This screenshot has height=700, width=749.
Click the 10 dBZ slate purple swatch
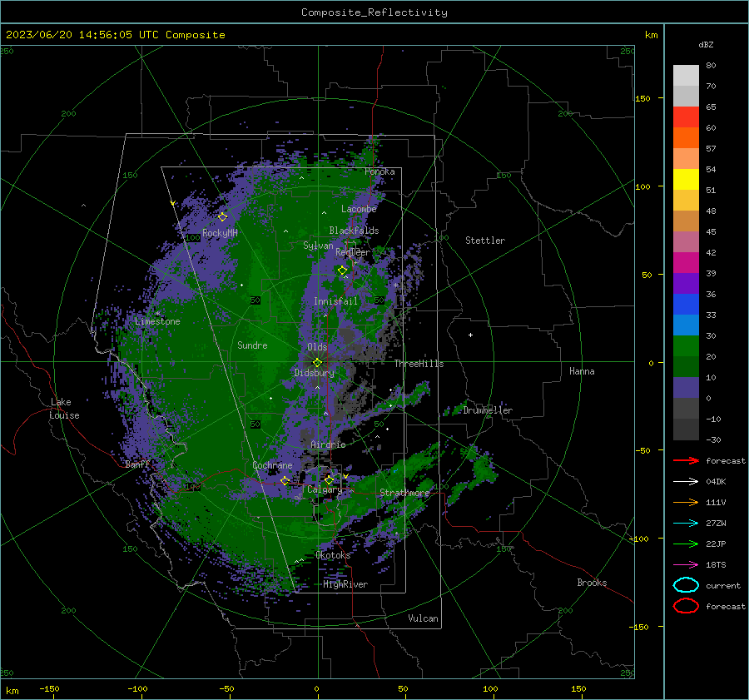[686, 388]
